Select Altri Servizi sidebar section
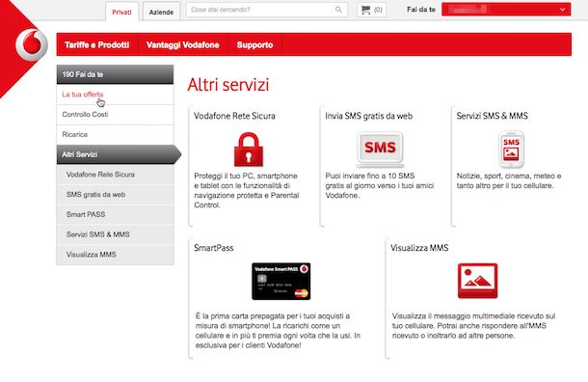 point(119,154)
